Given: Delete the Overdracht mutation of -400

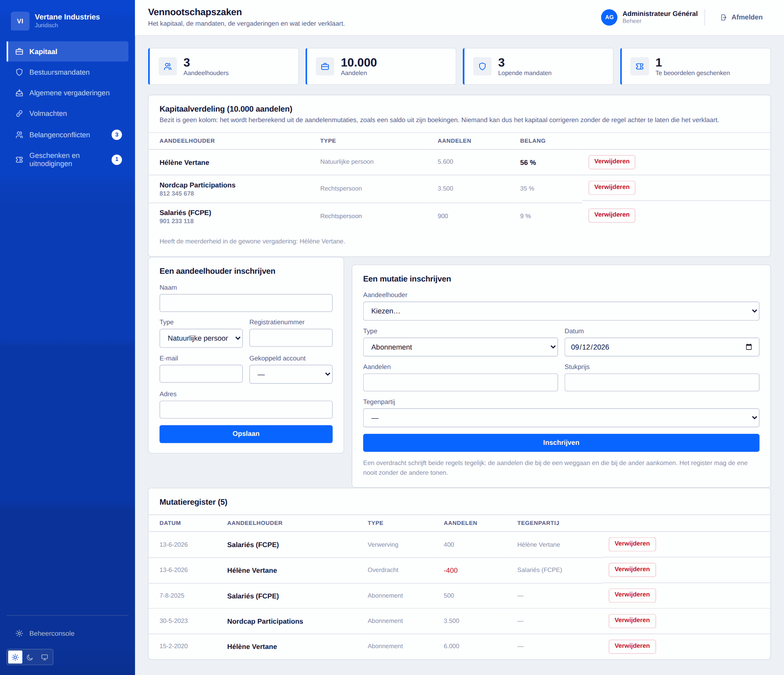Looking at the screenshot, I should click(x=632, y=570).
